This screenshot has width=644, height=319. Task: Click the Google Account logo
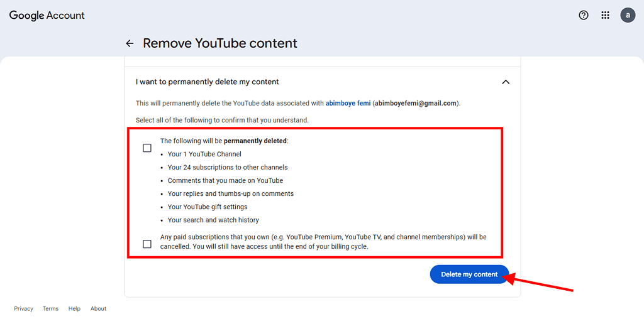47,16
